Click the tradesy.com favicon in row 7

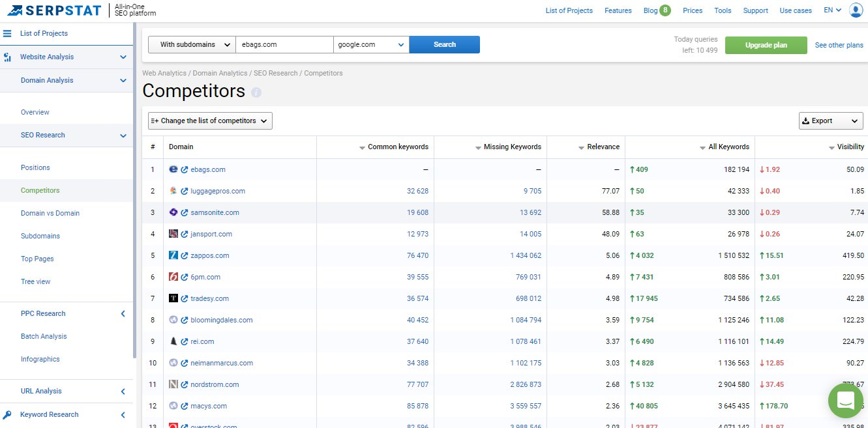click(173, 298)
